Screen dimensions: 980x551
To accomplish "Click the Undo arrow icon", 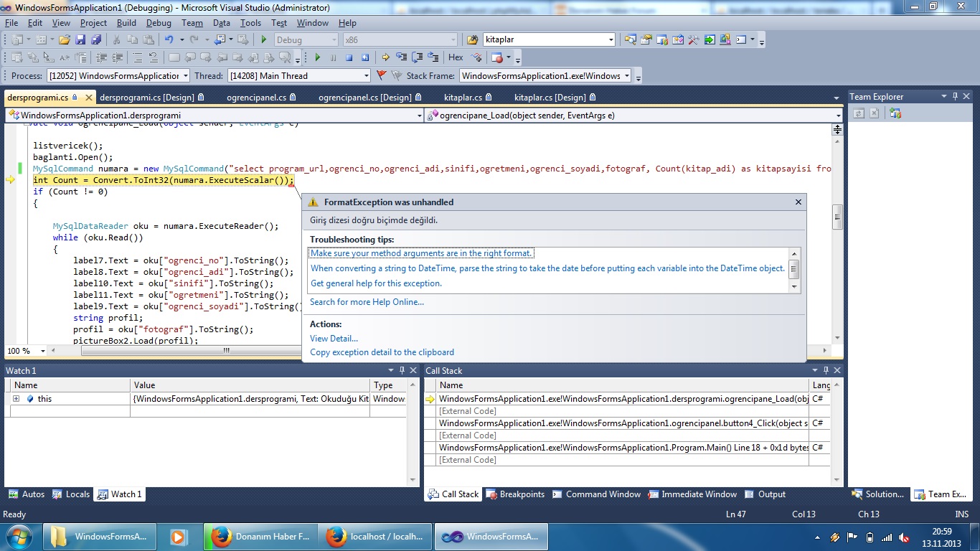I will (x=169, y=39).
